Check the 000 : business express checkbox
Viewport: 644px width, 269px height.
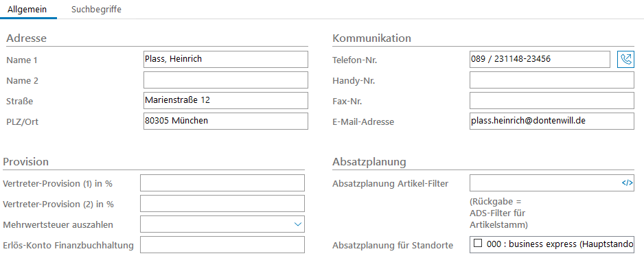pyautogui.click(x=478, y=243)
